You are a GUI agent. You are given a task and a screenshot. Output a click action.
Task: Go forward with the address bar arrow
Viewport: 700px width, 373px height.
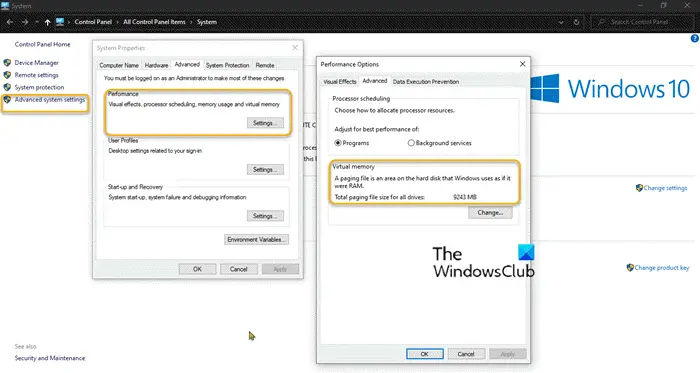(x=25, y=22)
